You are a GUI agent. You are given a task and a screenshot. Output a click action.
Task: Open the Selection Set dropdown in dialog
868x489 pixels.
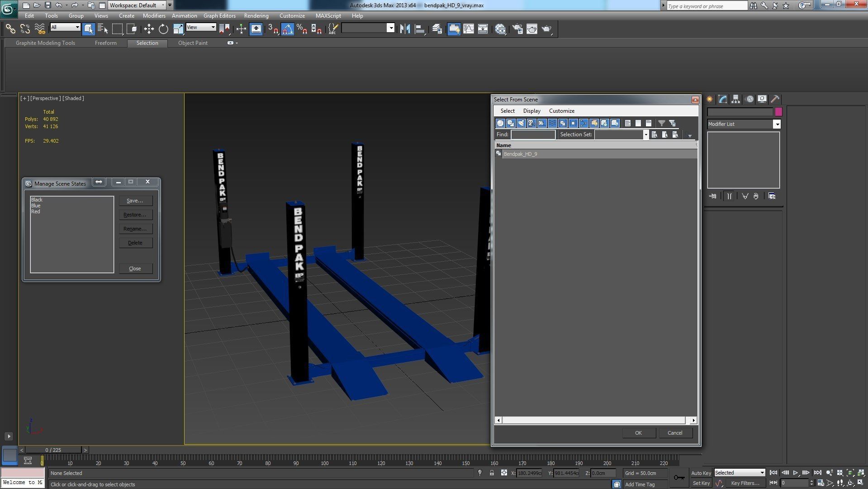[646, 134]
